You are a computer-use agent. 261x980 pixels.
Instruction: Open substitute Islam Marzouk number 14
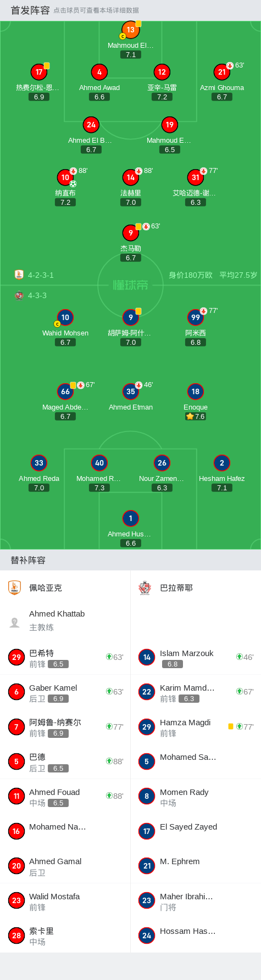point(196,657)
